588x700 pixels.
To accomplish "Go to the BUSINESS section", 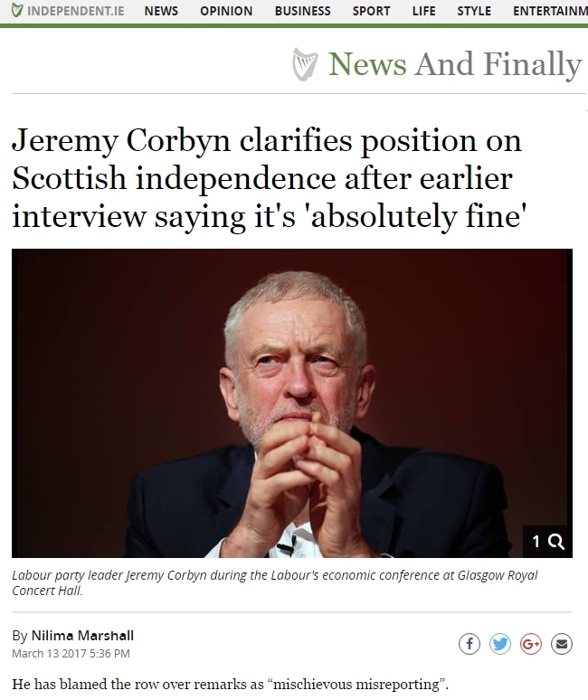I will coord(303,11).
